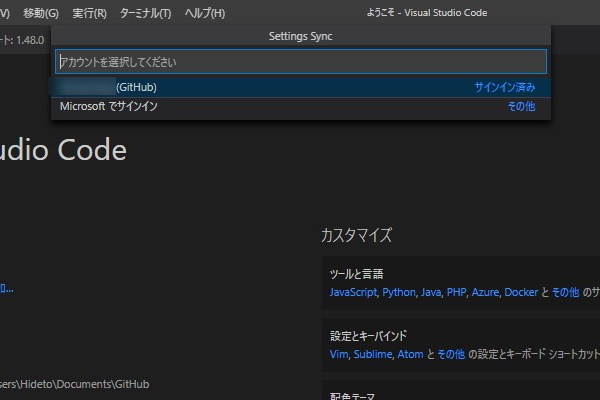
Task: Open the Docker tools link
Action: (521, 292)
